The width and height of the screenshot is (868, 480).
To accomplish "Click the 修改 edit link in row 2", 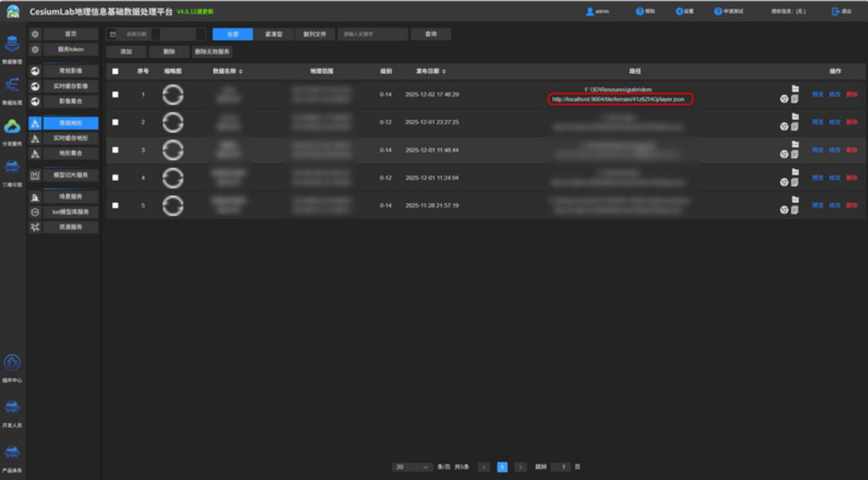I will [835, 122].
